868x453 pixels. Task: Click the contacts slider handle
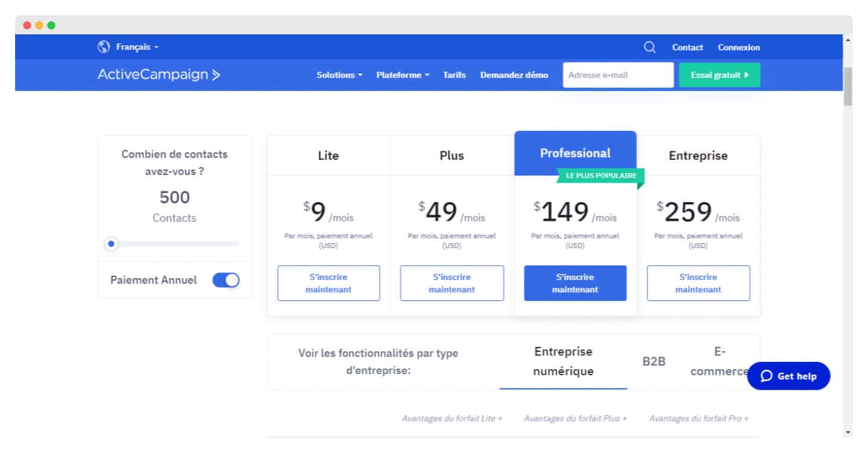tap(111, 244)
